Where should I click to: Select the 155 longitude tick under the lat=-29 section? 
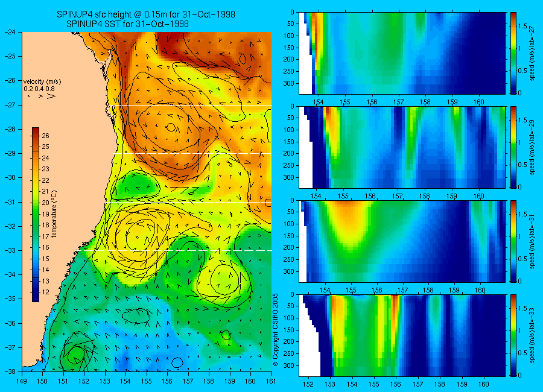click(343, 197)
